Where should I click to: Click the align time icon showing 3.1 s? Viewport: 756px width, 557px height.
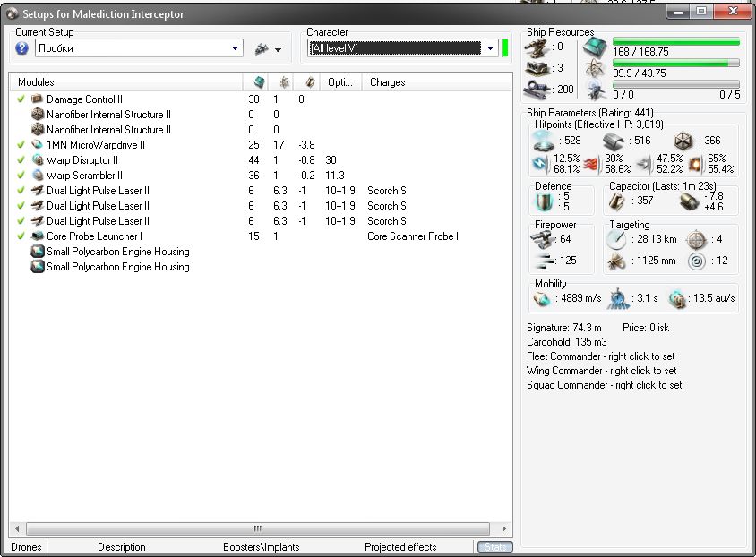[x=618, y=299]
